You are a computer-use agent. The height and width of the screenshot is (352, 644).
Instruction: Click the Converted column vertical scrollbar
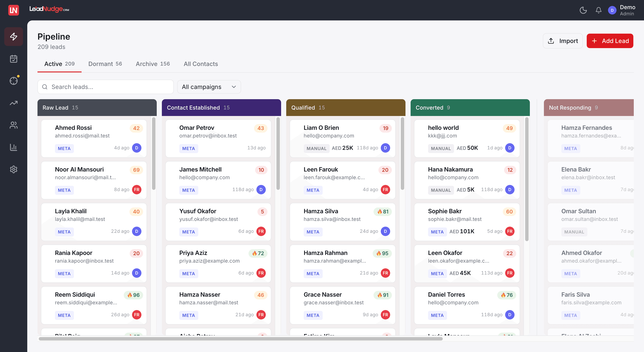[x=527, y=179]
